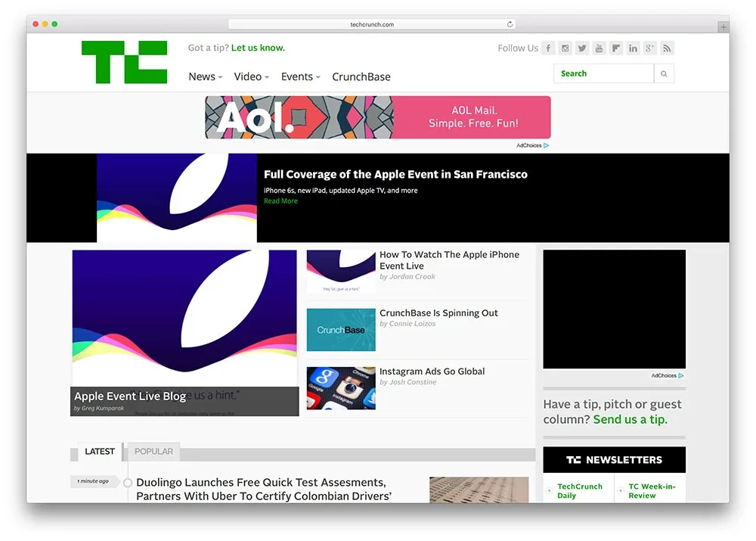The image size is (756, 541).
Task: Subscribe plus icon for TechCrunch Daily
Action: (549, 491)
